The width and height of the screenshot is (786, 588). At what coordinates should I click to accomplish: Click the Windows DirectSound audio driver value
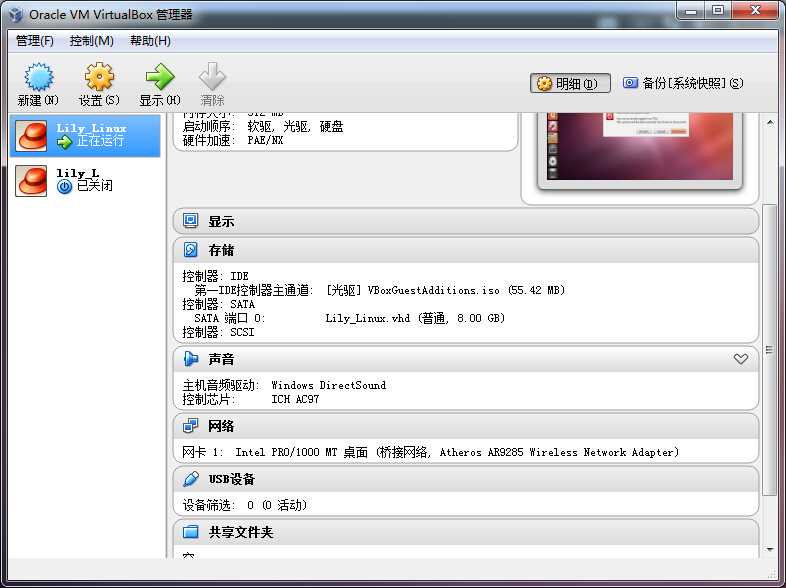[x=328, y=385]
